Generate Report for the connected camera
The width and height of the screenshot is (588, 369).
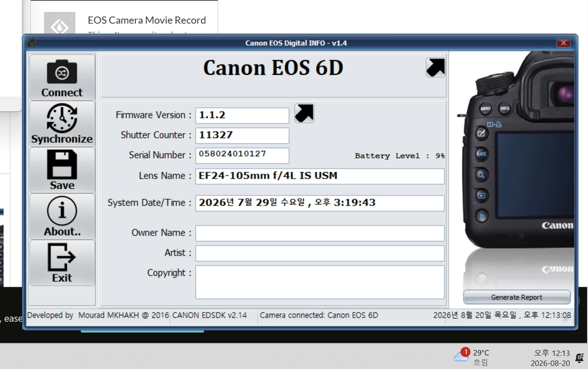tap(517, 297)
